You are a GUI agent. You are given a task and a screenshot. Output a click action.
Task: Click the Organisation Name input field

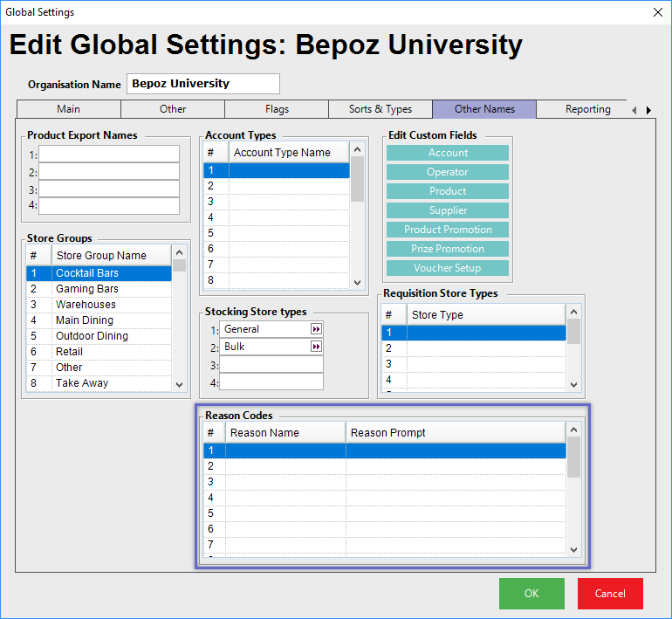coord(202,84)
